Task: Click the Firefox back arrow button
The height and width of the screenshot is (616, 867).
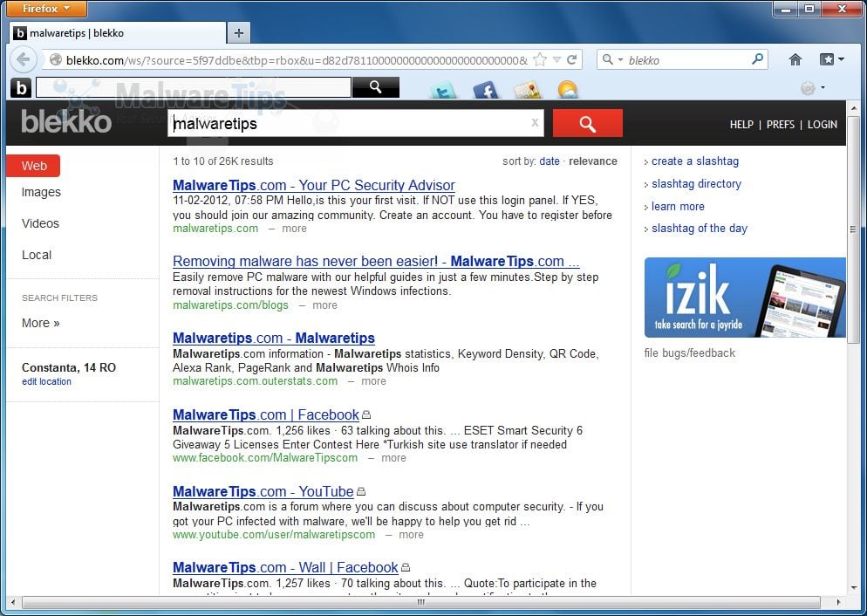Action: tap(24, 59)
